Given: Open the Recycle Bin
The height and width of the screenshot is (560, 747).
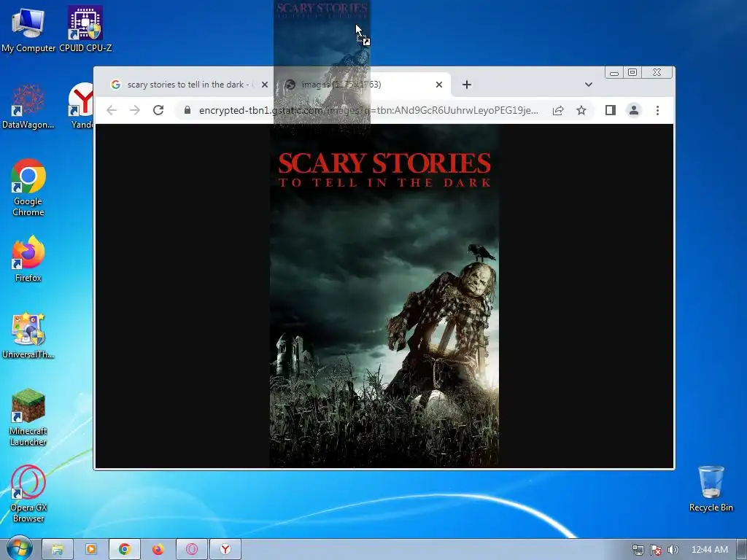Looking at the screenshot, I should [711, 489].
